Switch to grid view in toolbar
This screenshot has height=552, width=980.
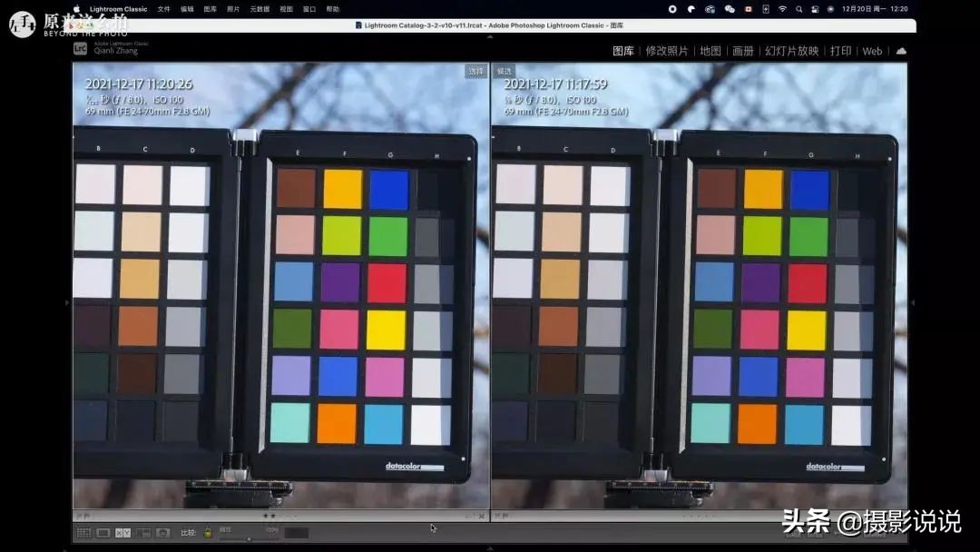click(83, 533)
